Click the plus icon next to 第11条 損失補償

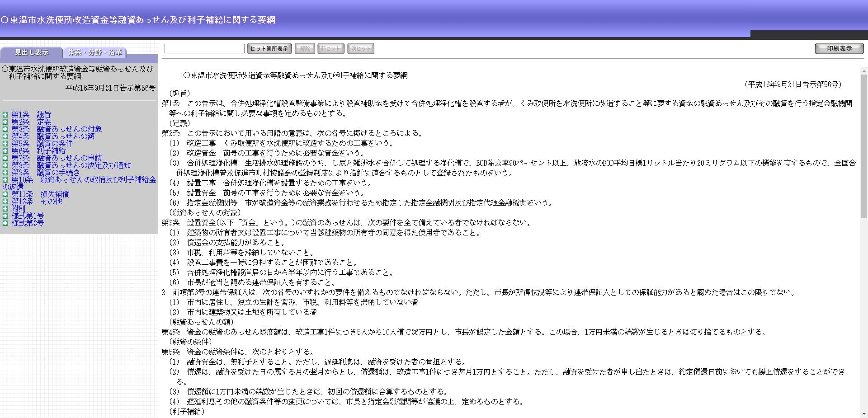[x=5, y=195]
